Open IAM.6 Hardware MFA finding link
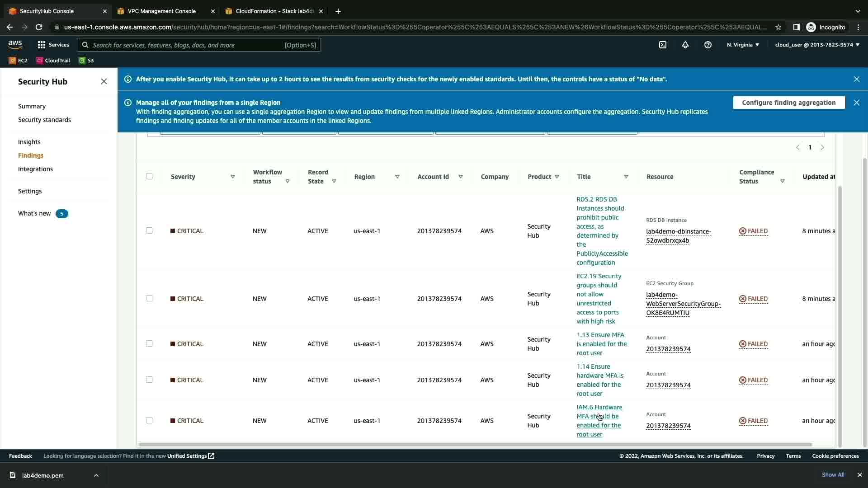 599,420
